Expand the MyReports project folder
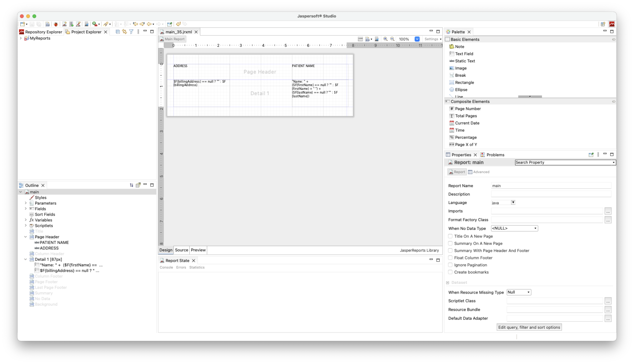 21,38
